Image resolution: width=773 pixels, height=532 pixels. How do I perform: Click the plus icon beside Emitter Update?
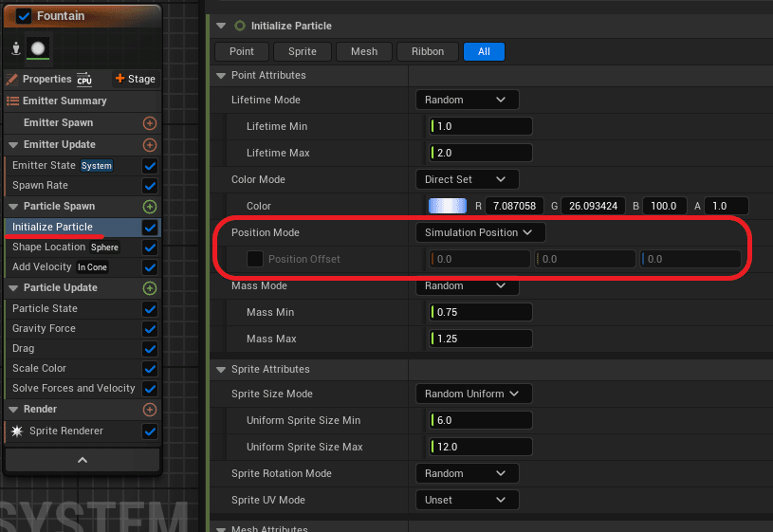[x=150, y=145]
